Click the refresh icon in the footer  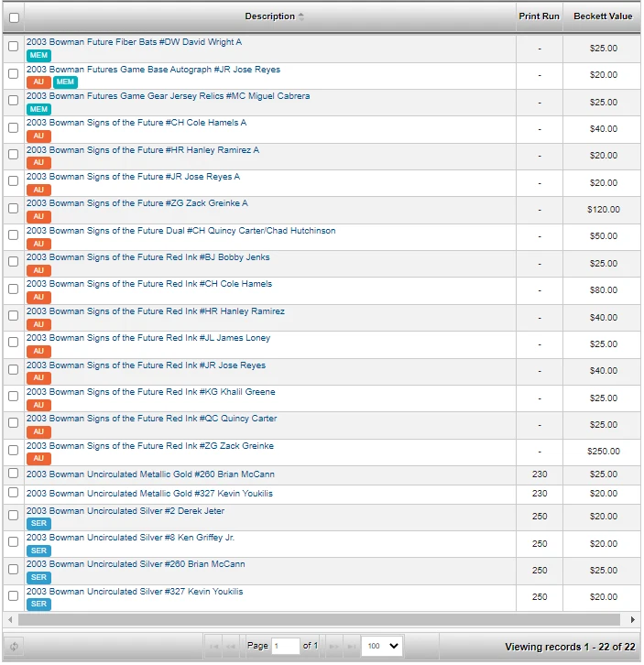coord(14,647)
